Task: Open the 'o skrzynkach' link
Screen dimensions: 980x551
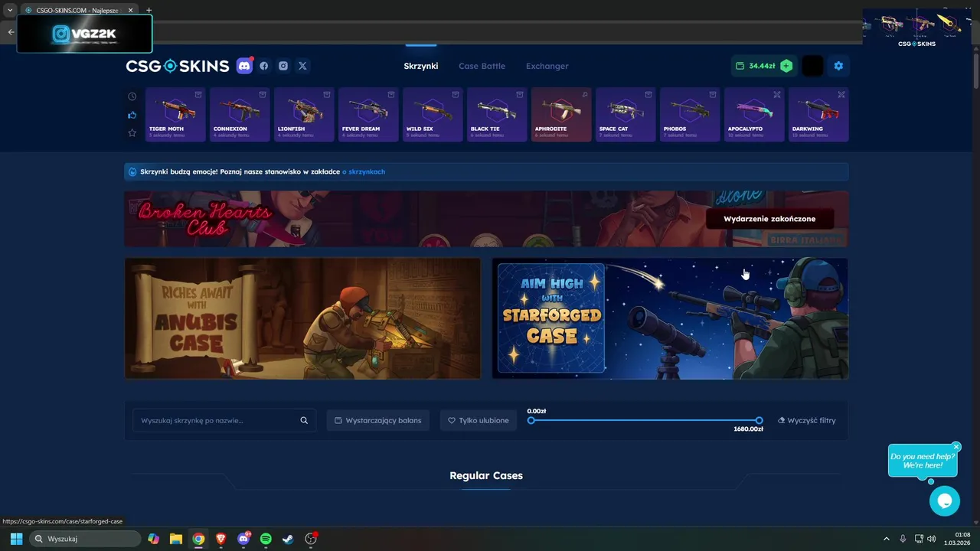Action: (364, 171)
